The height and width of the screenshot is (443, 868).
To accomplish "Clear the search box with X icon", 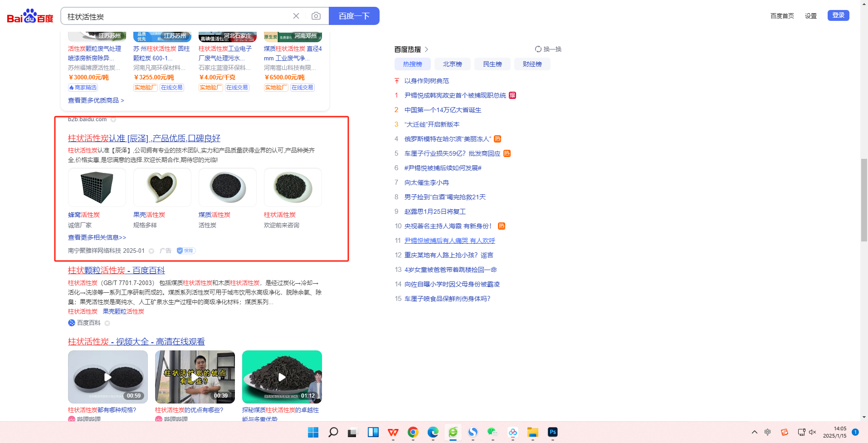I will [296, 16].
